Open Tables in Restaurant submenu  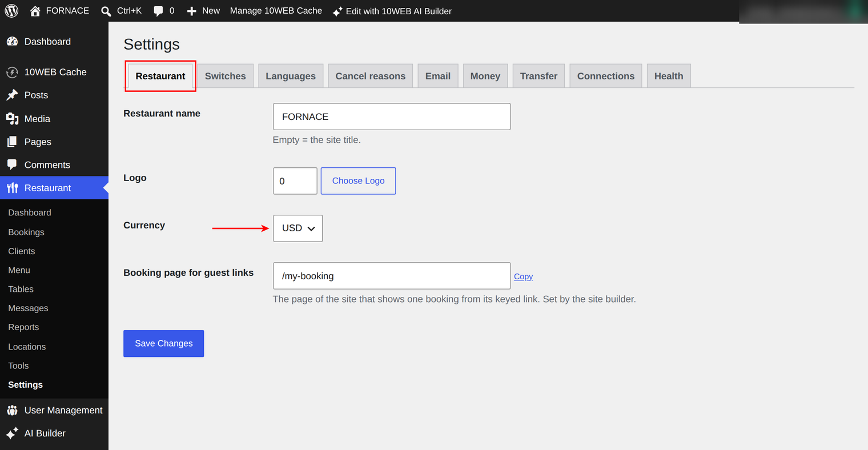click(21, 290)
